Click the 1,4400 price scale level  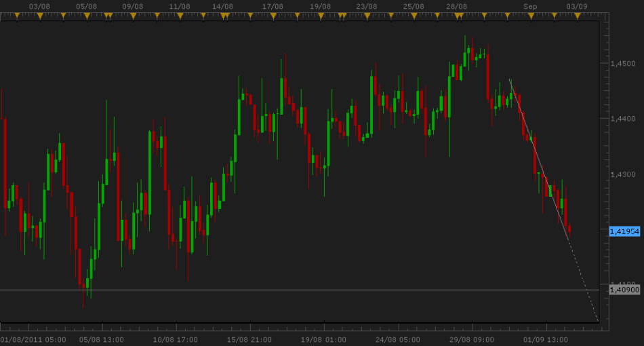coord(622,119)
